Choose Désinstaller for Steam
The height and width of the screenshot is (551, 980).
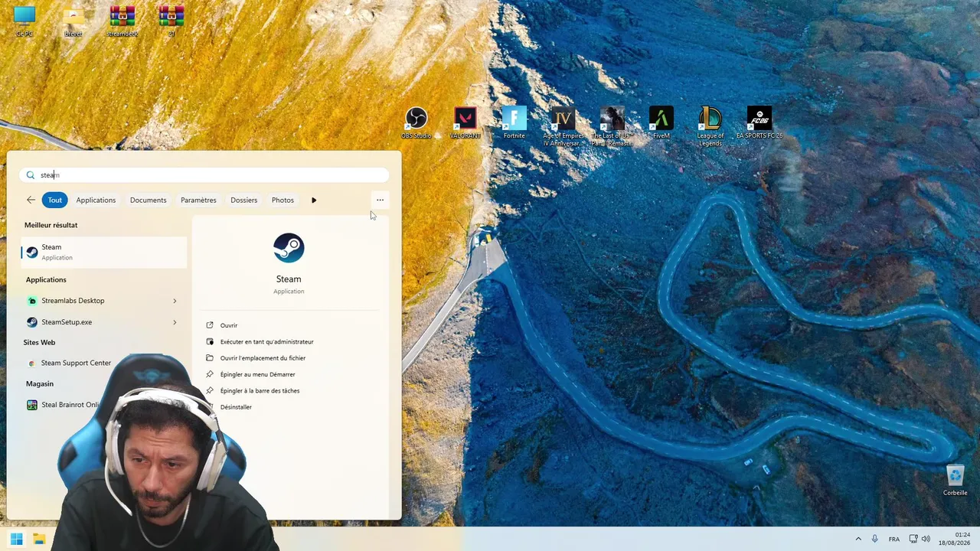click(x=236, y=407)
